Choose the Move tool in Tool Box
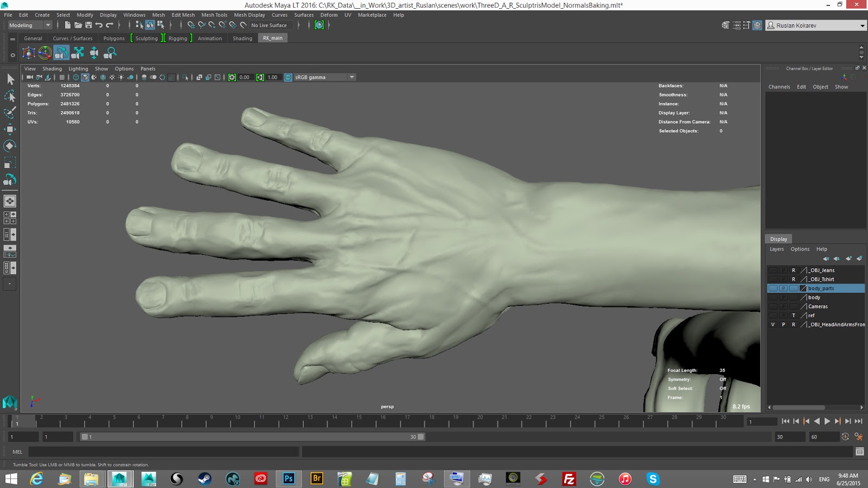Screen dimensions: 868x488 [10, 129]
